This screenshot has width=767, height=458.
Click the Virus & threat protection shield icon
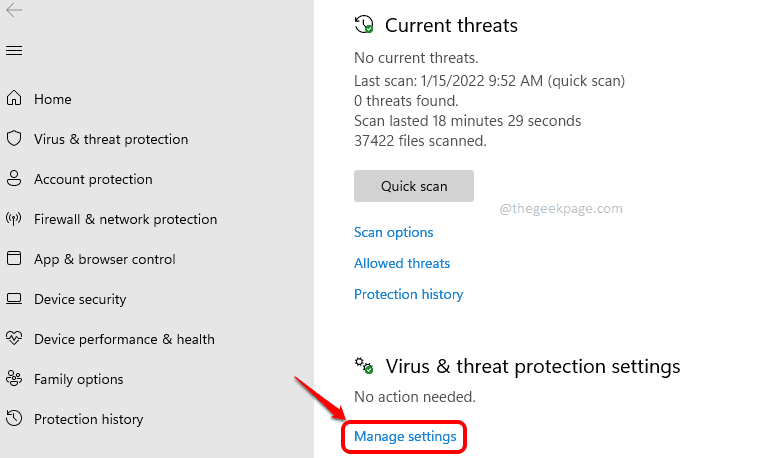[14, 138]
